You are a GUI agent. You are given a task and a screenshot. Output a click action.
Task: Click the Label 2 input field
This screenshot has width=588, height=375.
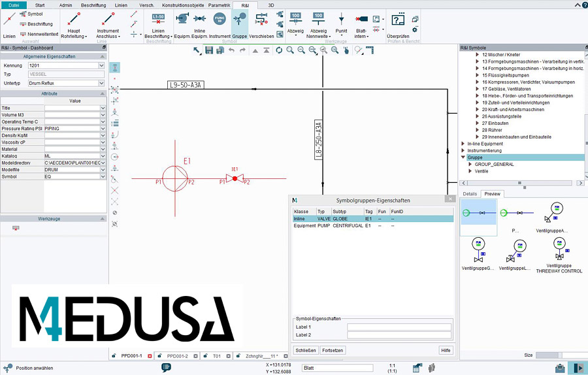click(x=399, y=335)
